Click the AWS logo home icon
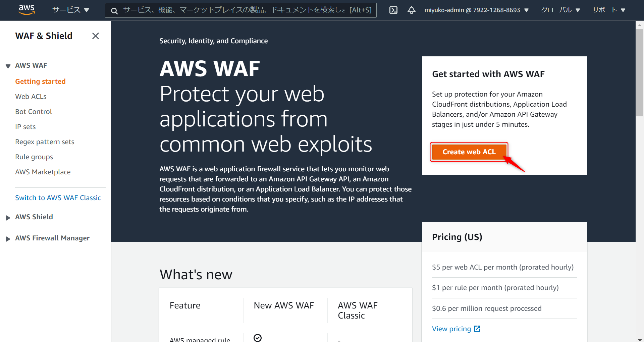Viewport: 644px width, 342px height. 26,10
